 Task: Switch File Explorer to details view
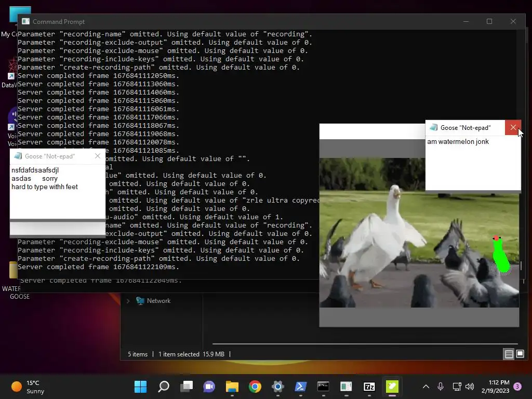tap(509, 354)
